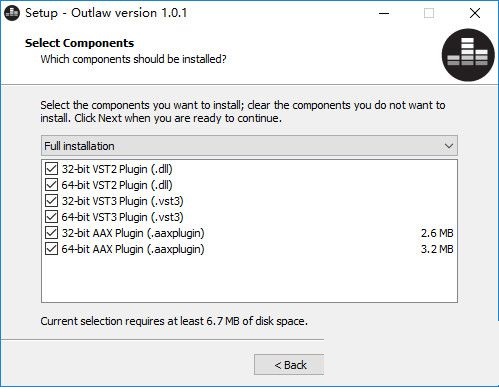Viewport: 499px width, 392px height.
Task: Click the greyed-out maximize button
Action: click(x=429, y=13)
